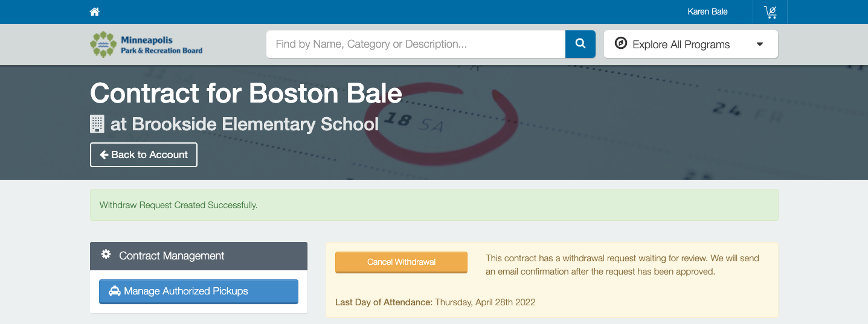Image resolution: width=868 pixels, height=324 pixels.
Task: Click the building icon beside Brookside Elementary School
Action: point(97,124)
